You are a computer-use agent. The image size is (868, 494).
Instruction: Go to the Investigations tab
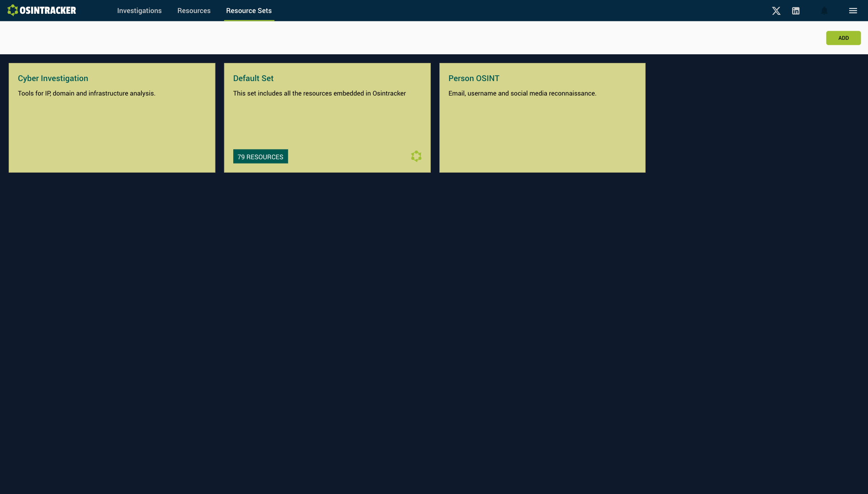coord(139,11)
